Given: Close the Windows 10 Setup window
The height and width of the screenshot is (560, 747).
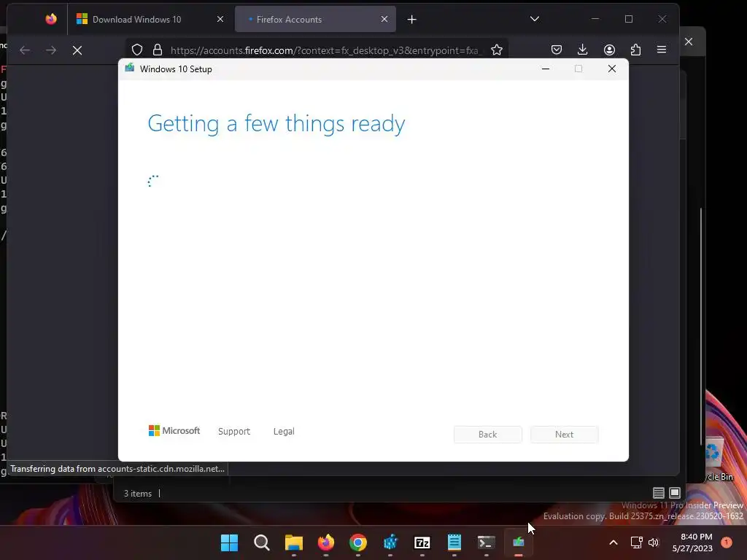Looking at the screenshot, I should click(x=612, y=69).
